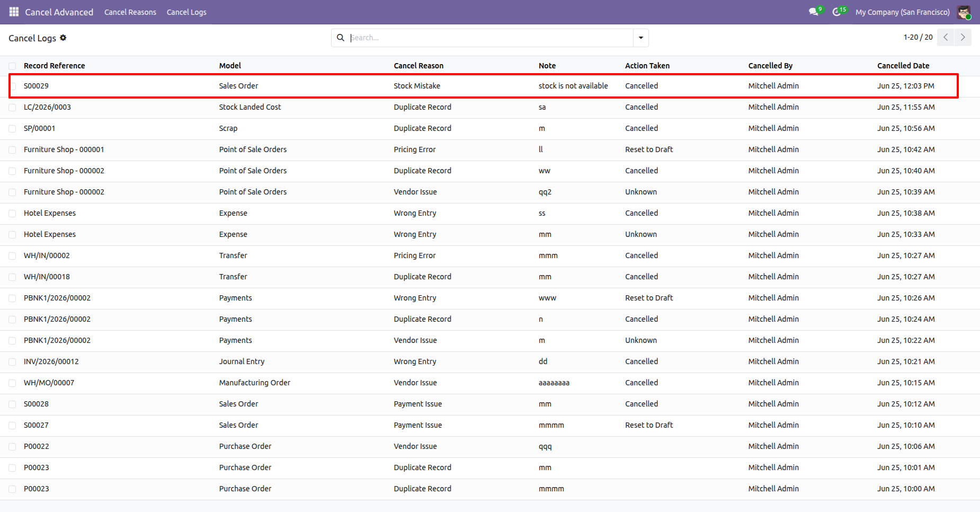Image resolution: width=980 pixels, height=512 pixels.
Task: Click the date Jun 25, 10:00 AM
Action: coord(906,489)
